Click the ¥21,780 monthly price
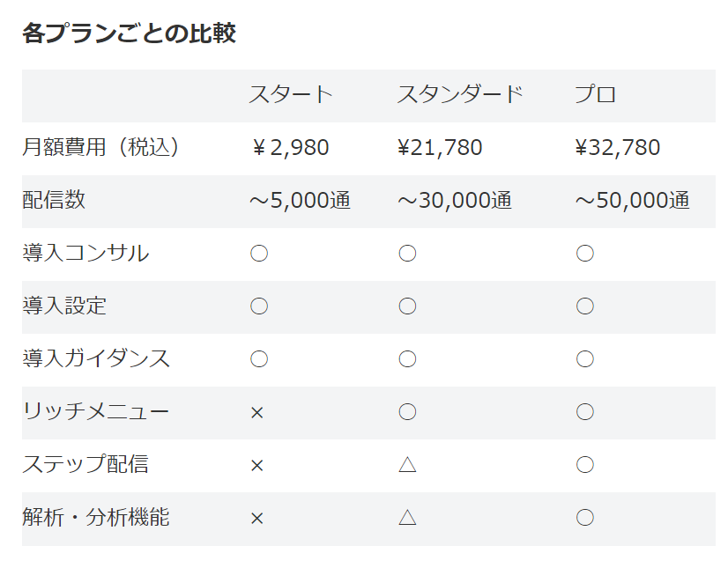Screen dimensions: 728x568 (440, 148)
